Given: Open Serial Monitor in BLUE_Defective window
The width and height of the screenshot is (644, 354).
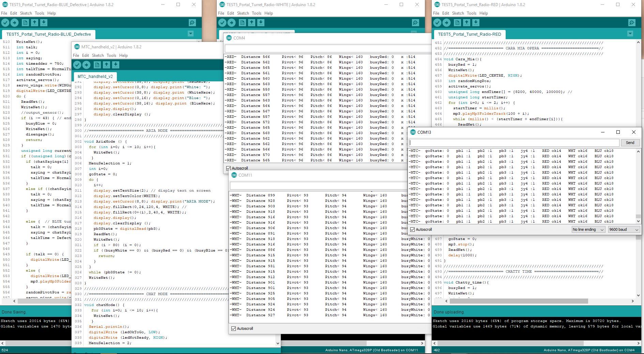Looking at the screenshot, I should (192, 23).
